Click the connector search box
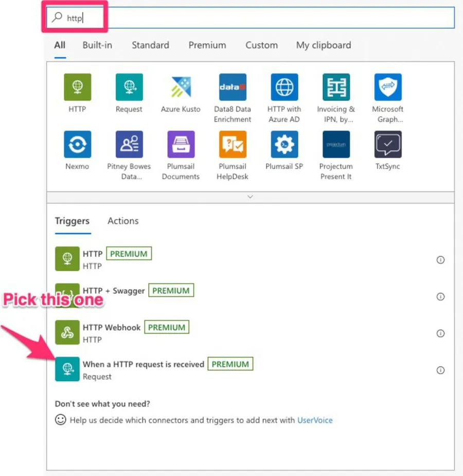The width and height of the screenshot is (463, 476). tap(257, 18)
